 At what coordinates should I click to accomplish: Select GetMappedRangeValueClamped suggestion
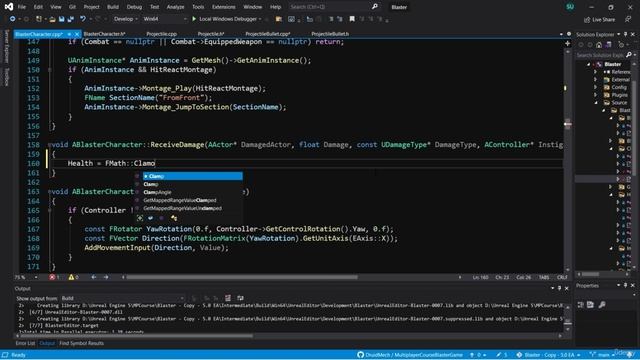[x=180, y=200]
